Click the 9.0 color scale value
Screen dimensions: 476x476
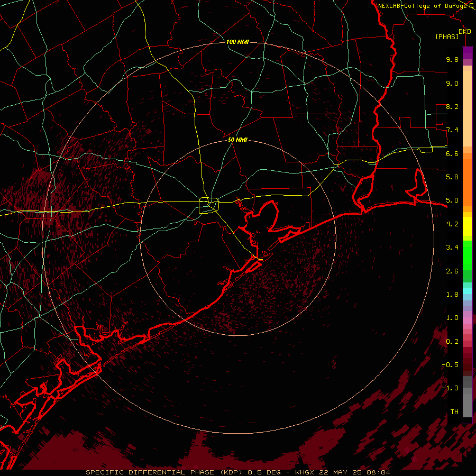(452, 83)
